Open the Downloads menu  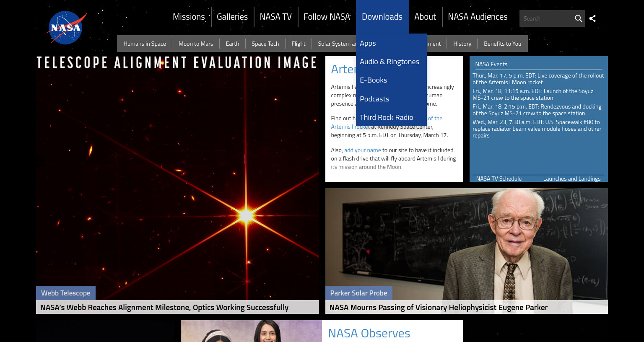point(382,17)
